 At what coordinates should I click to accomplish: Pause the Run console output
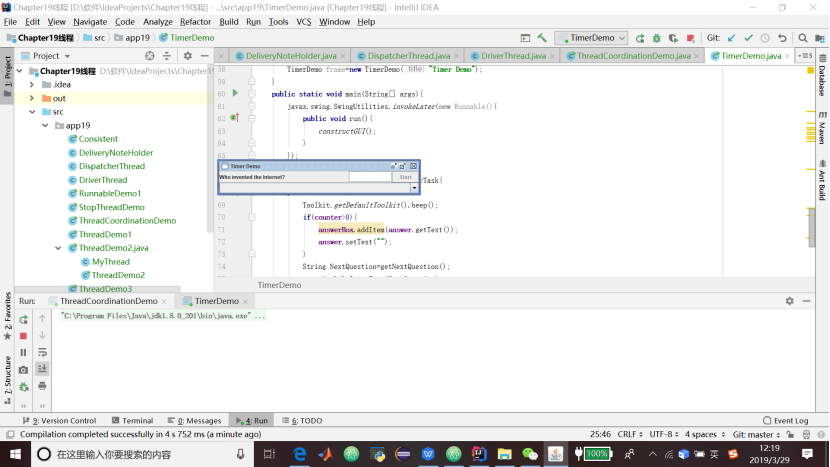[x=23, y=352]
